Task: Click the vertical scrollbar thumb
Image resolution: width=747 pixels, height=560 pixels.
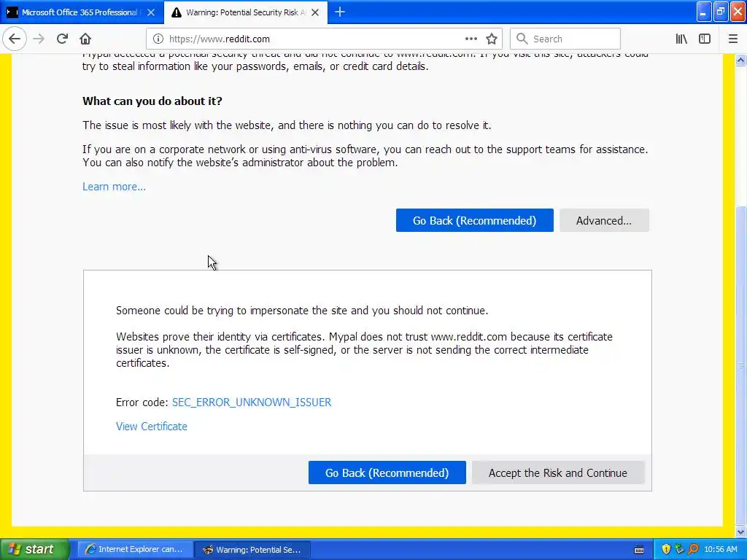Action: tap(741, 365)
